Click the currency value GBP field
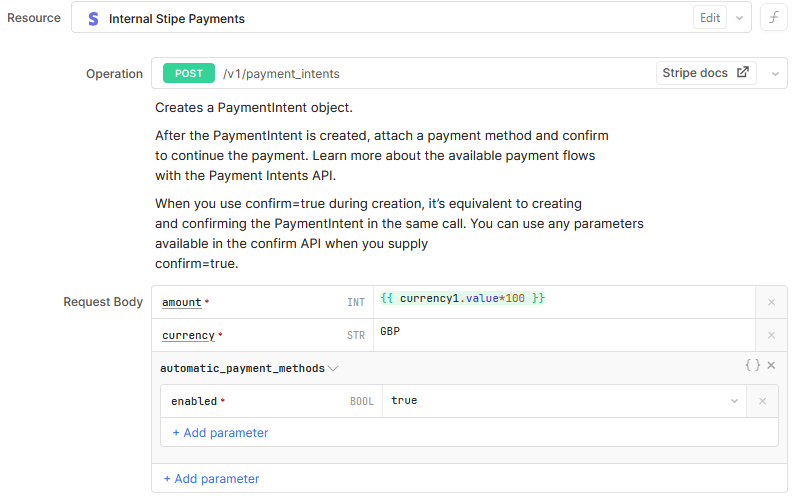 tap(564, 335)
